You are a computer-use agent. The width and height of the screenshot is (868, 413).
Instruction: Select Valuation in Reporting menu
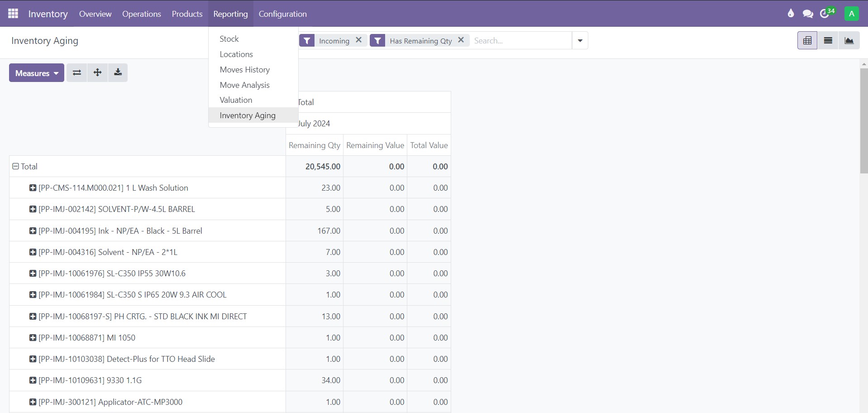(x=236, y=100)
